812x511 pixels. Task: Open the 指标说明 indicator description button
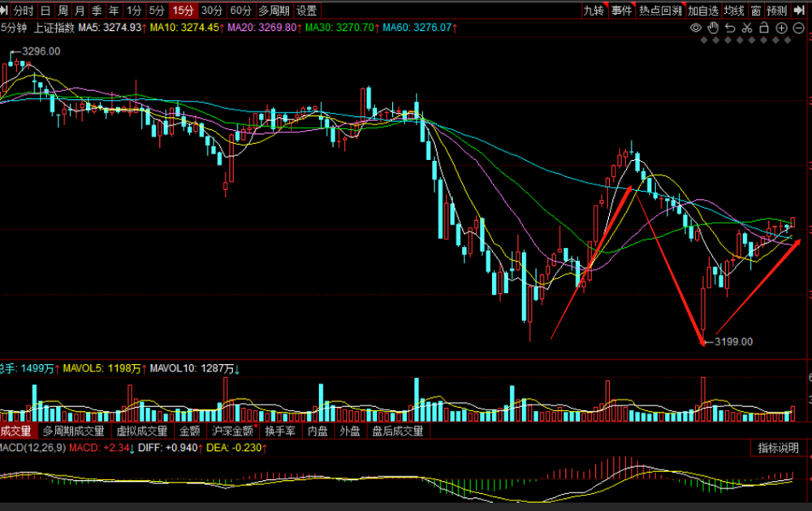779,448
